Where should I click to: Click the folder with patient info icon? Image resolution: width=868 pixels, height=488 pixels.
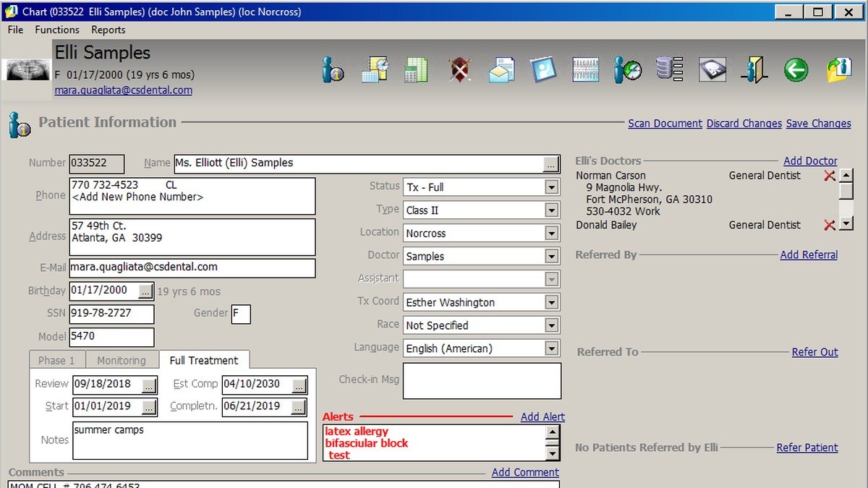point(839,70)
